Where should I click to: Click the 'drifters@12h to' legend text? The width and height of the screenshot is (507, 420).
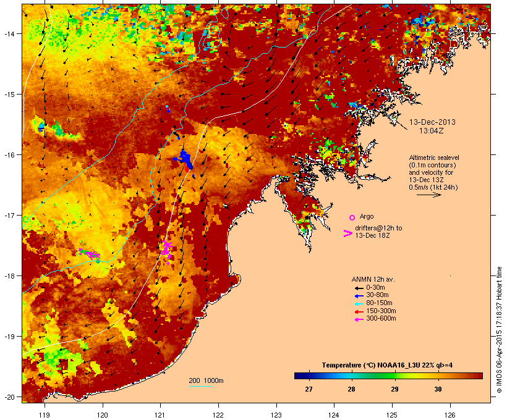378,228
